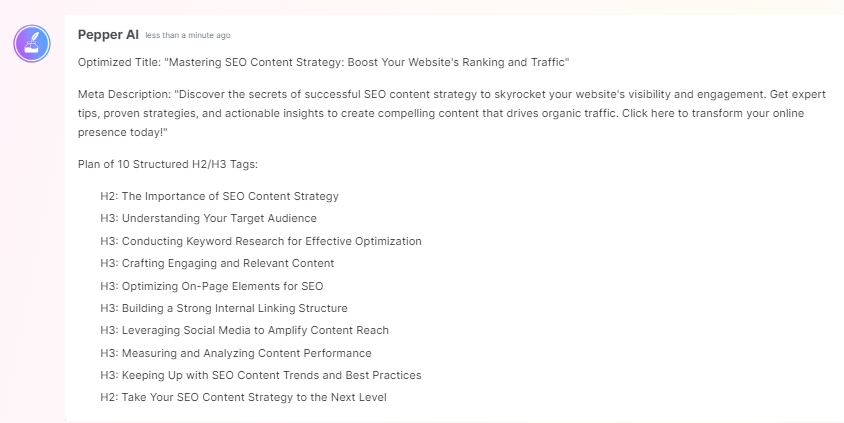Image resolution: width=844 pixels, height=423 pixels.
Task: Click 'H3: Leveraging Social Media' list item
Action: click(244, 330)
